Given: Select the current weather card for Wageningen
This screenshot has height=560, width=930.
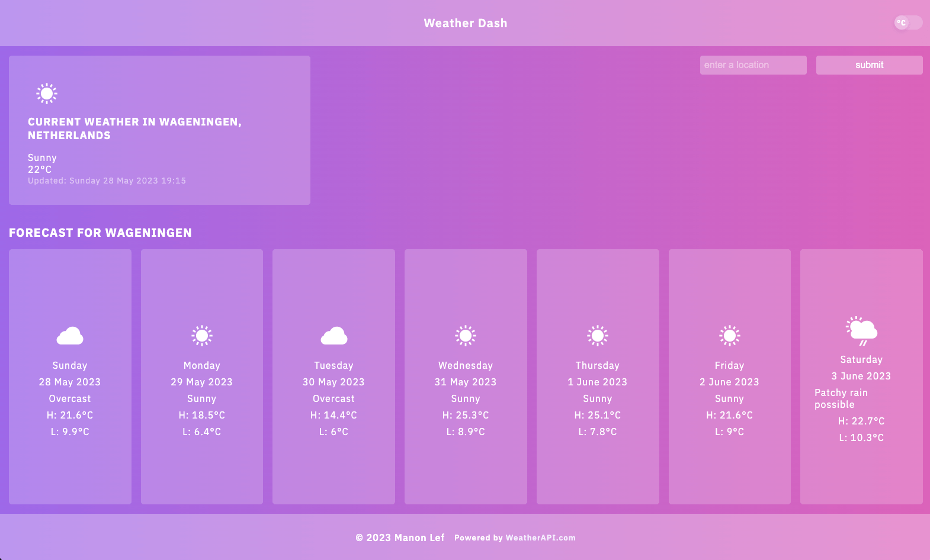Looking at the screenshot, I should point(159,130).
